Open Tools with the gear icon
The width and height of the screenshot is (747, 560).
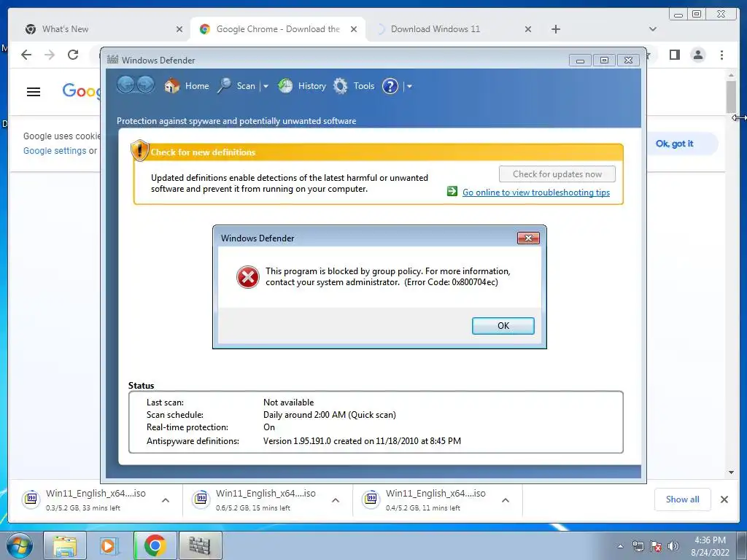tap(354, 86)
